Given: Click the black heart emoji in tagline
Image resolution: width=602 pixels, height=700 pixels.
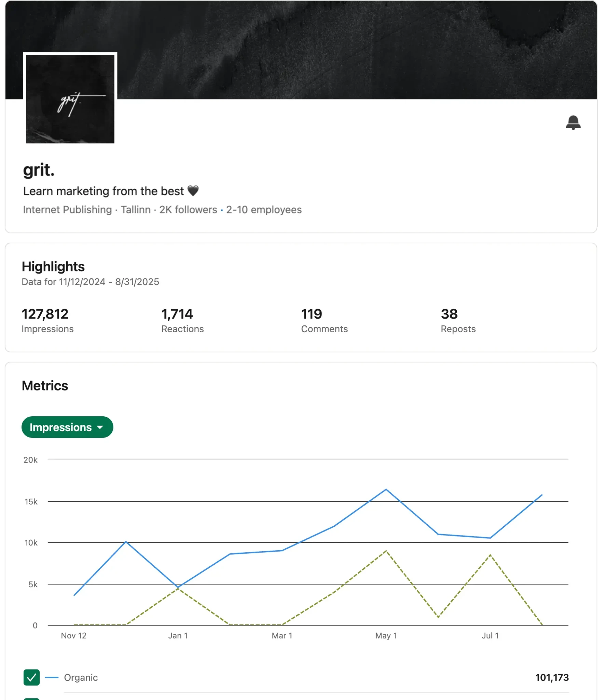Looking at the screenshot, I should (193, 191).
